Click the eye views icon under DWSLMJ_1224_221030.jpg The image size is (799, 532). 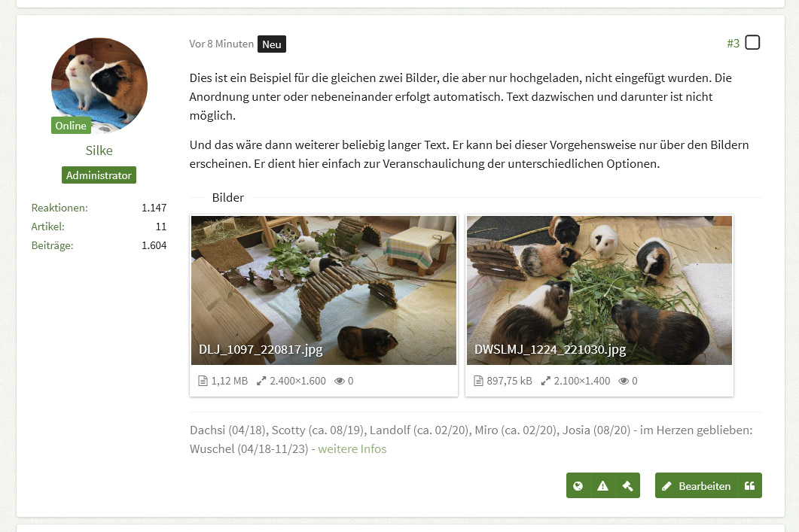click(624, 381)
